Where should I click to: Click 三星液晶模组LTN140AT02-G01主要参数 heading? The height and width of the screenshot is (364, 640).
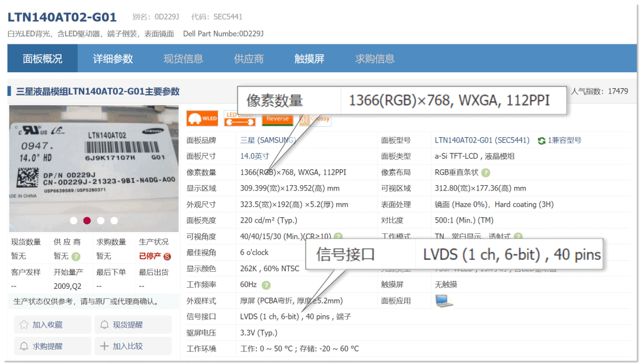[x=98, y=92]
